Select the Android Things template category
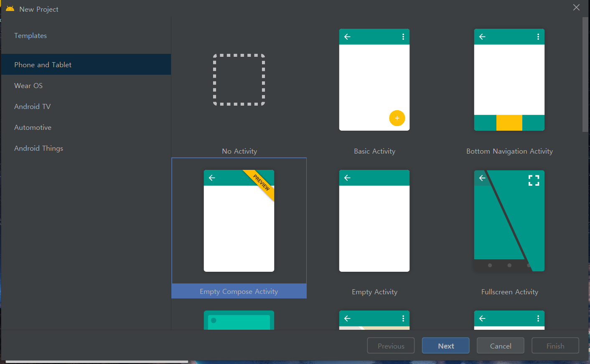 (x=86, y=148)
